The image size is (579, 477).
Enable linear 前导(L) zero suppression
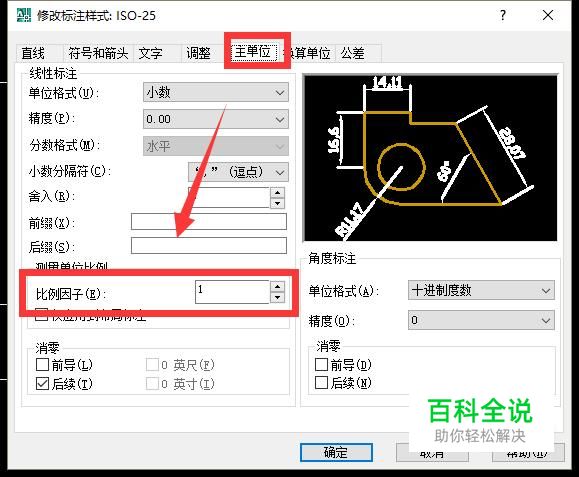[x=42, y=365]
